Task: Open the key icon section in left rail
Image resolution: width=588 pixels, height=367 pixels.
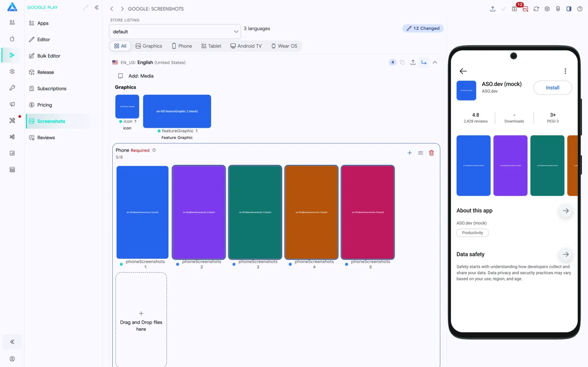Action: [x=12, y=88]
